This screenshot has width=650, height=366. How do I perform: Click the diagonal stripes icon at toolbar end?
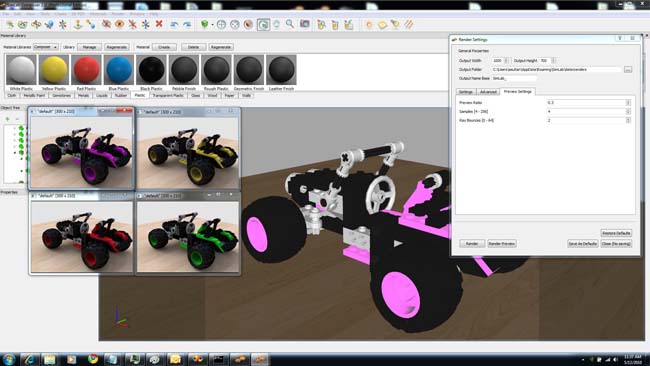pos(409,24)
